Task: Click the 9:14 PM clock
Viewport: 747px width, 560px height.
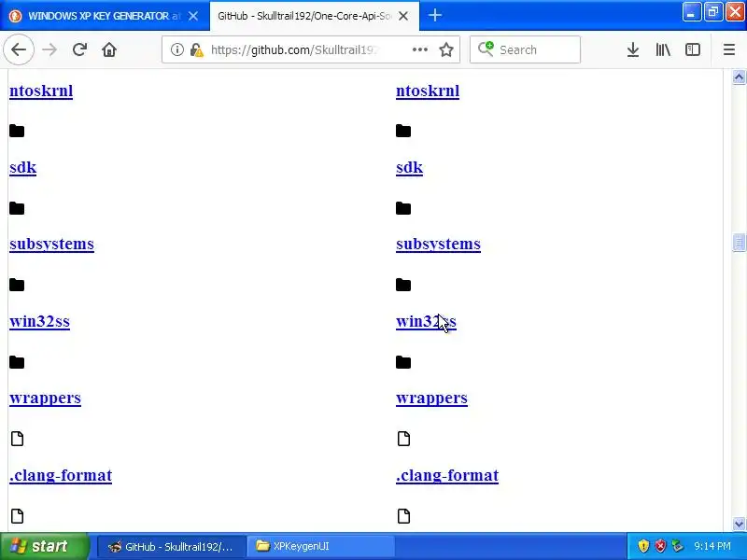Action: [x=712, y=546]
